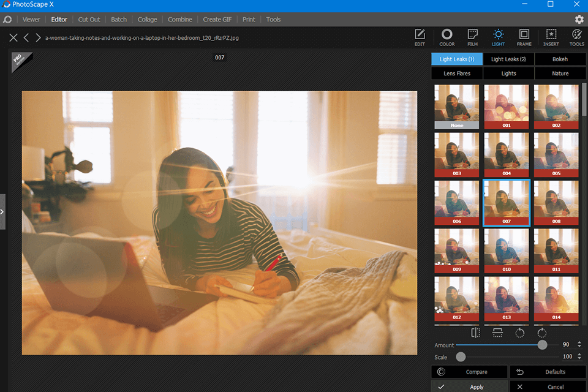Viewport: 588px width, 392px height.
Task: Open the Lens Flares tab
Action: (x=456, y=73)
